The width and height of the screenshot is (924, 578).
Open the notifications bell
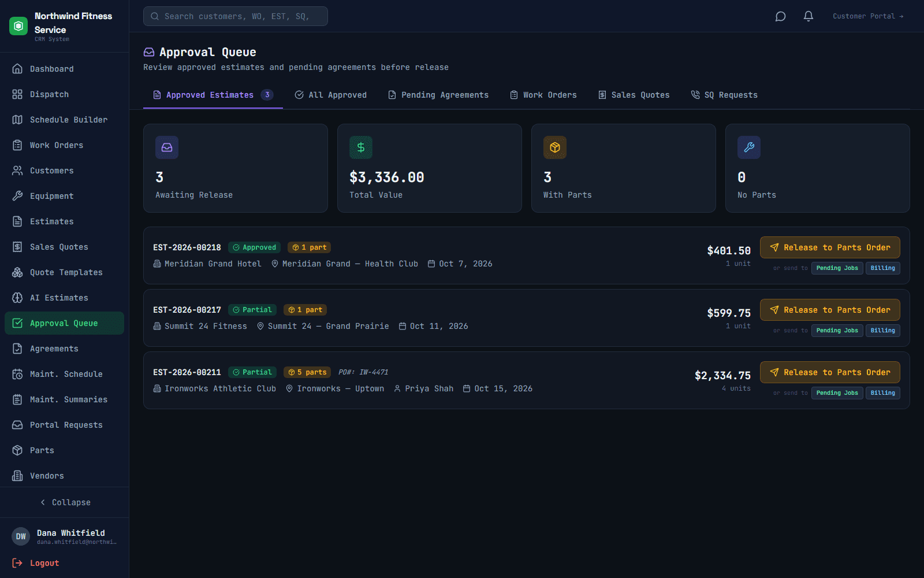(808, 16)
